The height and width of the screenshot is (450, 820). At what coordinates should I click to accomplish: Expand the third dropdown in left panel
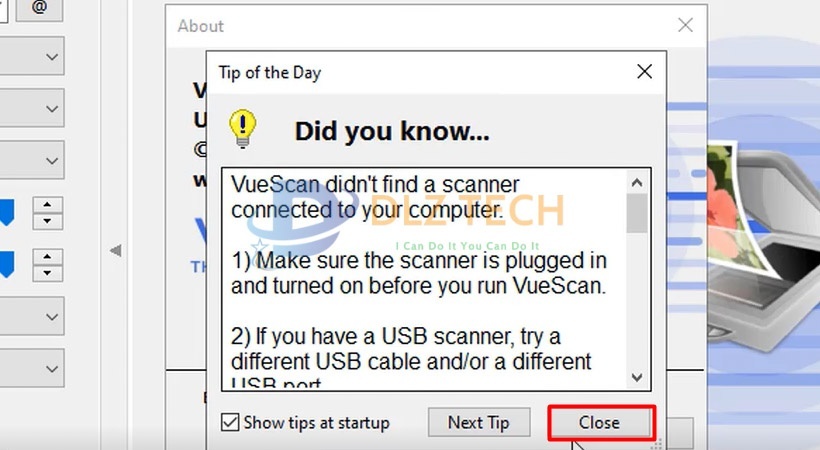click(31, 160)
